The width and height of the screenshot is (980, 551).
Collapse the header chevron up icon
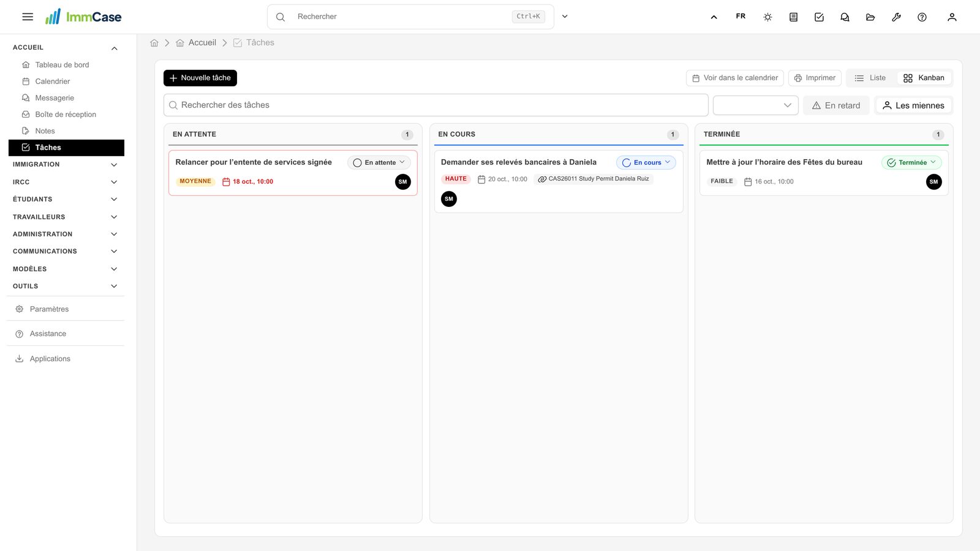[x=714, y=17]
